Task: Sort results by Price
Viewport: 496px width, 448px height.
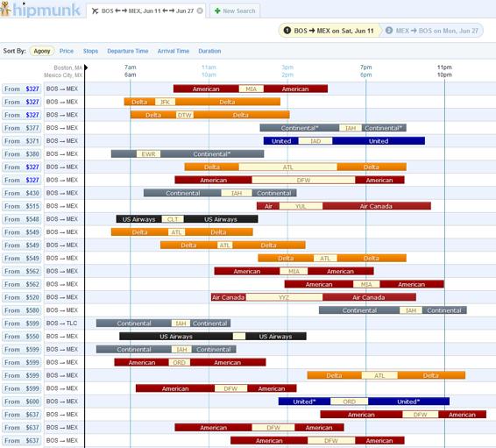Action: pos(67,51)
